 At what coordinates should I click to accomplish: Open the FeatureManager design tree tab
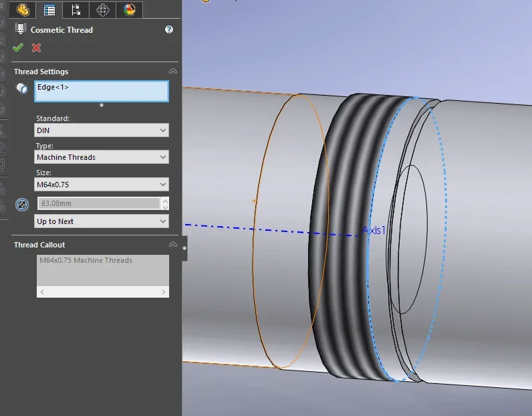coord(23,10)
